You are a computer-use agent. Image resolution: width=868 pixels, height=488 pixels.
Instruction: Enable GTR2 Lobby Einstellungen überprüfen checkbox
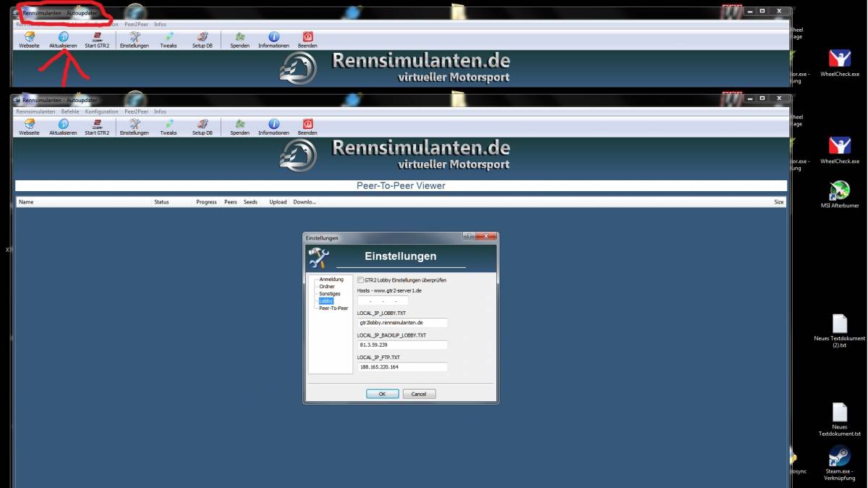361,280
